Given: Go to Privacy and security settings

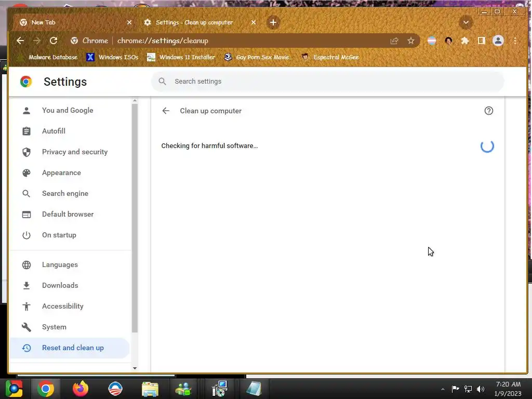Looking at the screenshot, I should 70,152.
